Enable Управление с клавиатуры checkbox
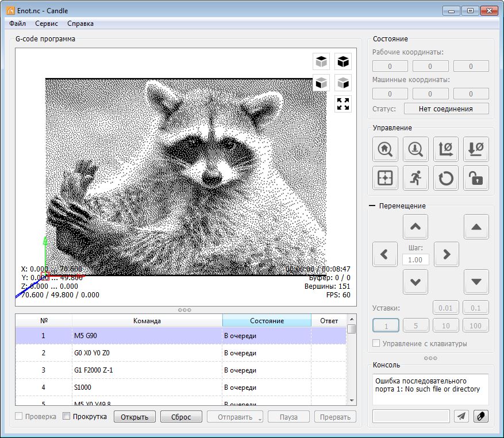The image size is (504, 438). (376, 343)
